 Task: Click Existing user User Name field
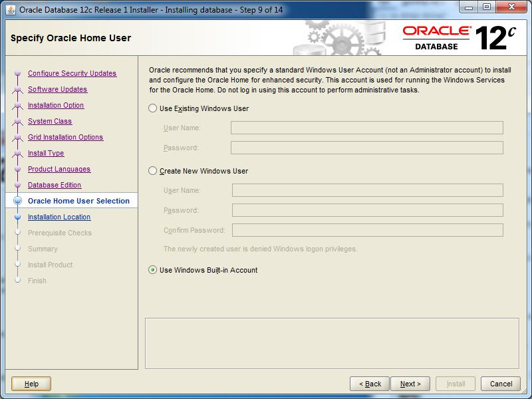click(x=367, y=128)
